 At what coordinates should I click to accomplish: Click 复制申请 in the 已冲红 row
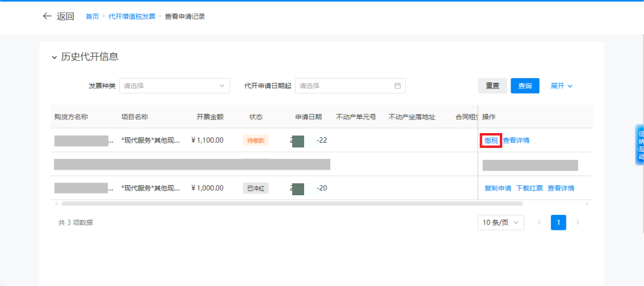tap(498, 189)
